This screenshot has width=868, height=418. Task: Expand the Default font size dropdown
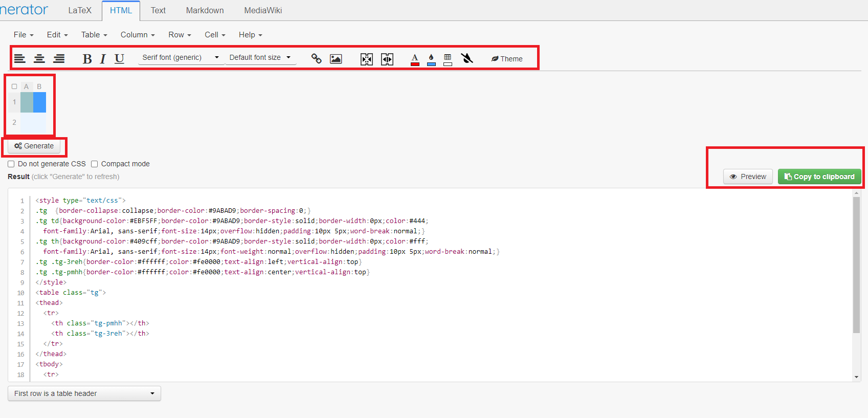260,57
